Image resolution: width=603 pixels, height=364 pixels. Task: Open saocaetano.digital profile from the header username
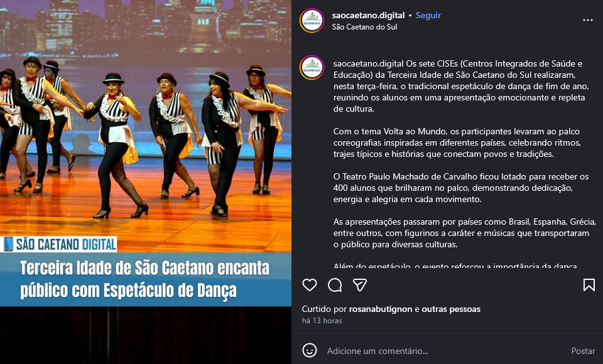(368, 15)
